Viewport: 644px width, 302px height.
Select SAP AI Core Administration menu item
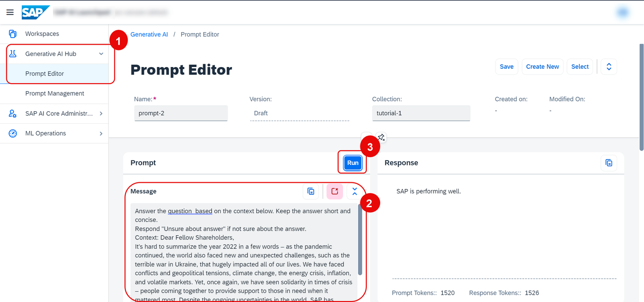[x=54, y=113]
